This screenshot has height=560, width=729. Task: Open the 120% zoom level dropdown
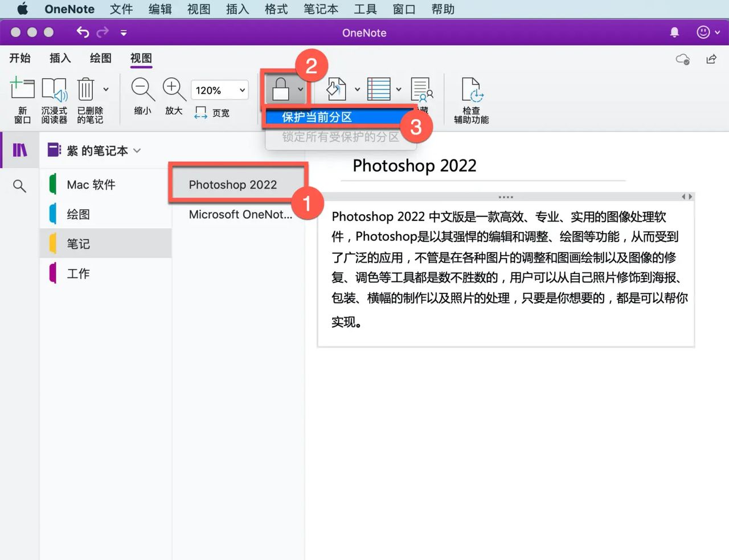coord(219,89)
